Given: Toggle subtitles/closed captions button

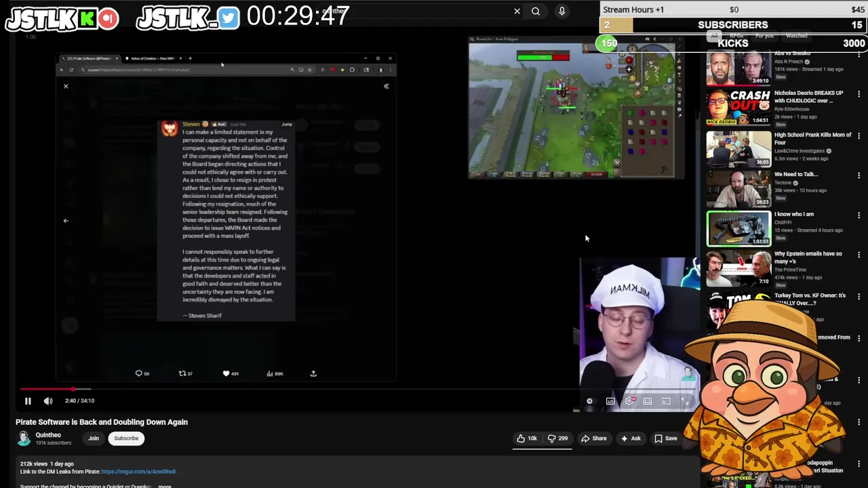Looking at the screenshot, I should click(x=610, y=401).
